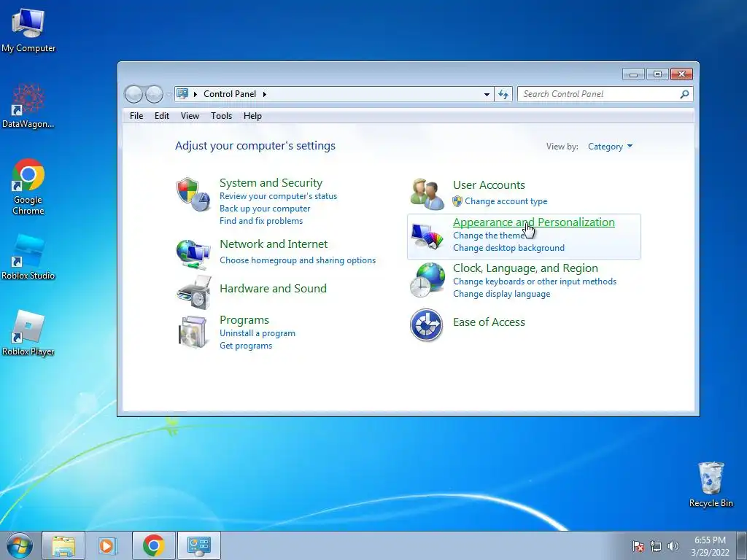Expand the arrow after Control Panel breadcrumb
The image size is (747, 560).
tap(264, 94)
